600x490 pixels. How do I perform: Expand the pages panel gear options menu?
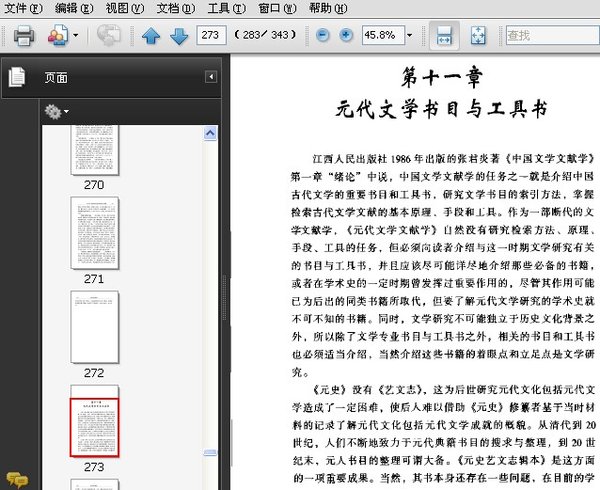[56, 111]
